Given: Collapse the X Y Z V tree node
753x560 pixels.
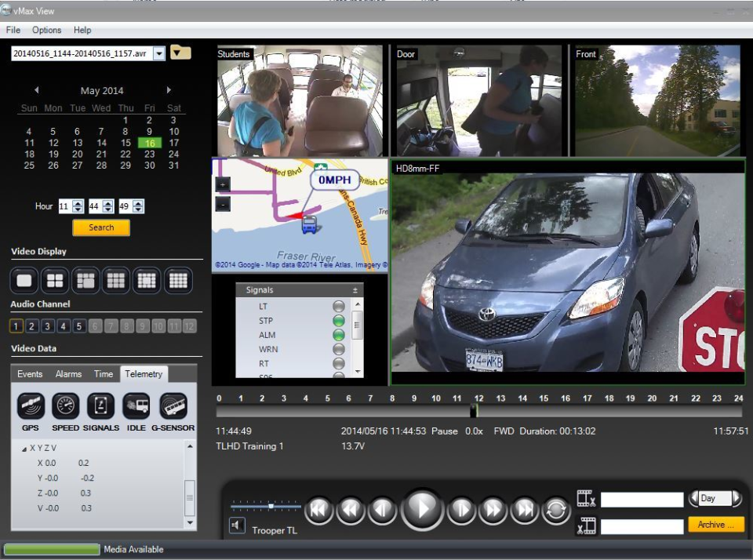Looking at the screenshot, I should (24, 449).
